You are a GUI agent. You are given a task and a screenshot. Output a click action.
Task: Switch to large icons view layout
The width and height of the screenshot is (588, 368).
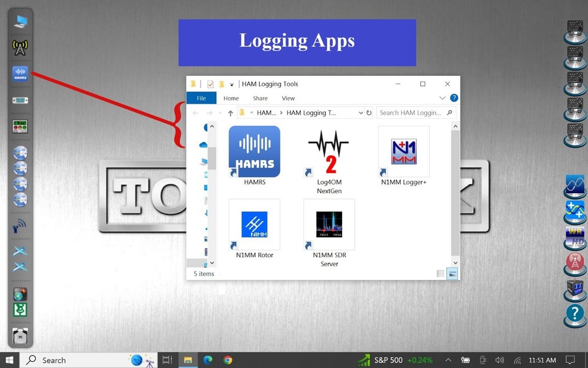coord(452,274)
